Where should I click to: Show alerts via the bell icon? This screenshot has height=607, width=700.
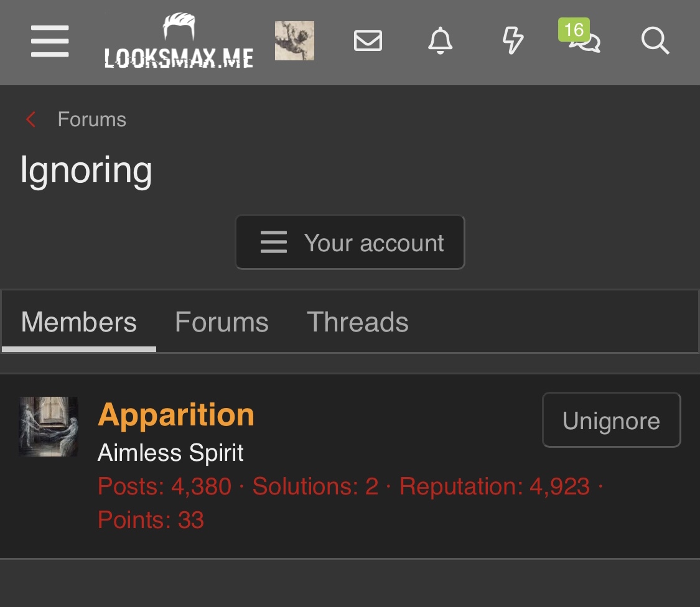point(440,42)
